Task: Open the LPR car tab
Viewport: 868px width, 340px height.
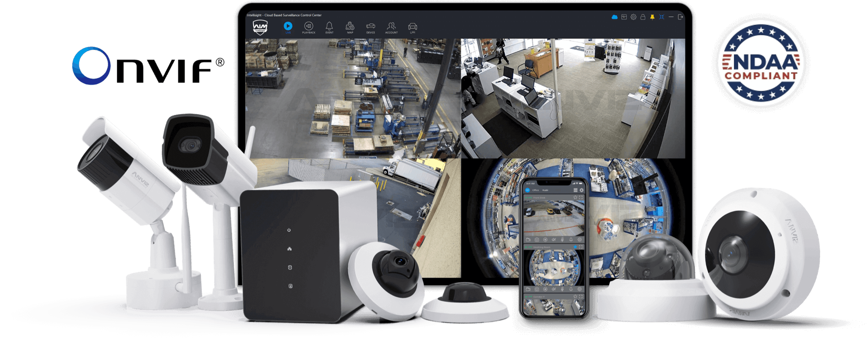Action: click(x=413, y=27)
